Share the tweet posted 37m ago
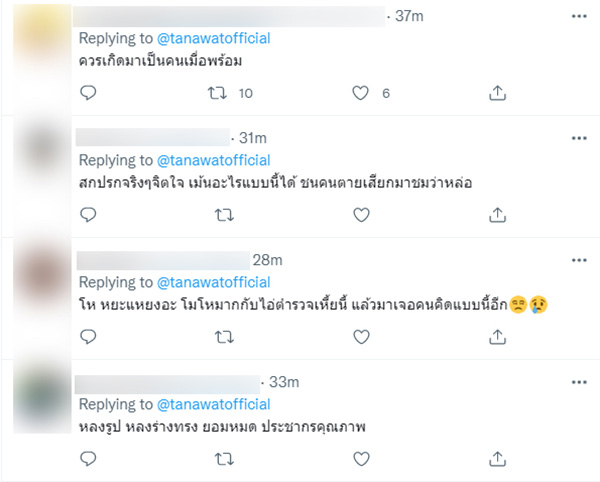Image resolution: width=600 pixels, height=482 pixels. coord(497,93)
